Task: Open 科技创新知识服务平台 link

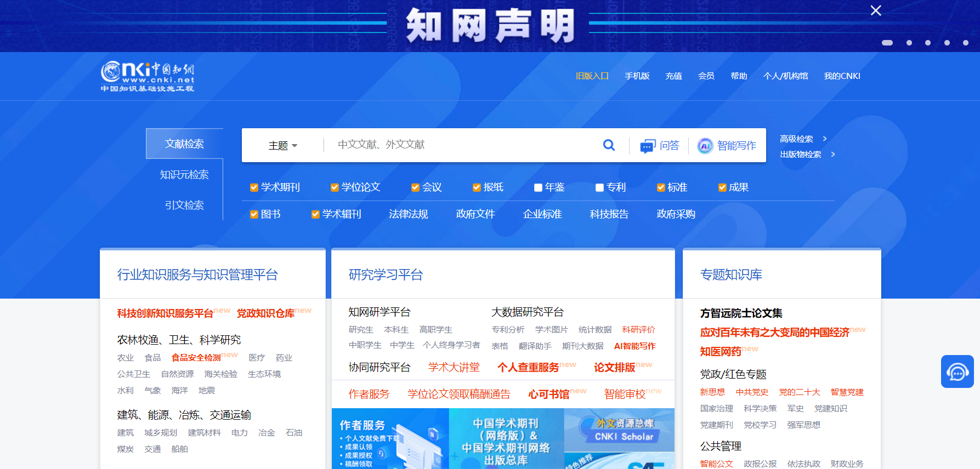Action: (x=165, y=313)
